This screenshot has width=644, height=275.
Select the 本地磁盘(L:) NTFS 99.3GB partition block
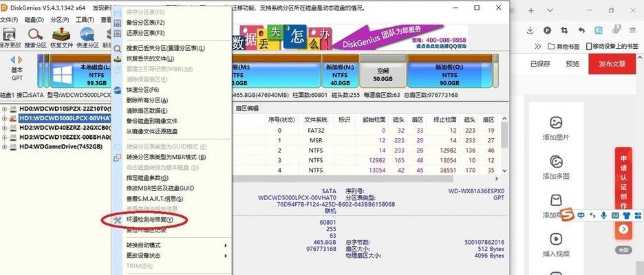tap(79, 71)
